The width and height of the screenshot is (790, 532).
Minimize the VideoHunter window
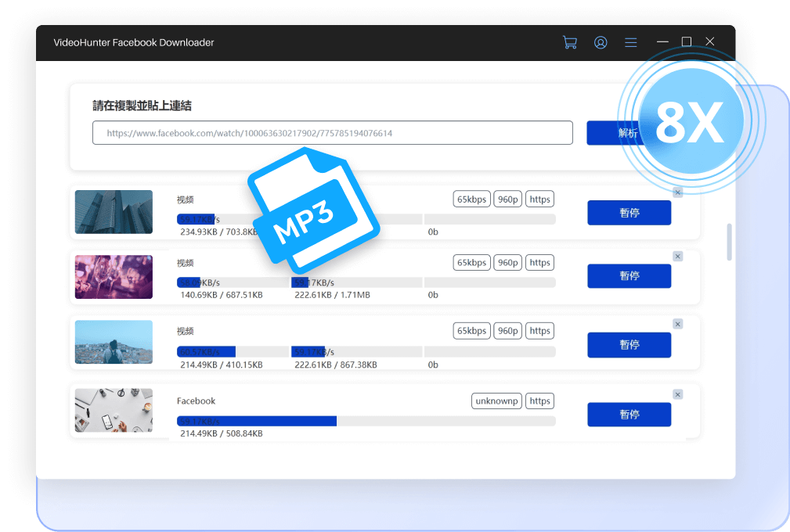point(662,41)
